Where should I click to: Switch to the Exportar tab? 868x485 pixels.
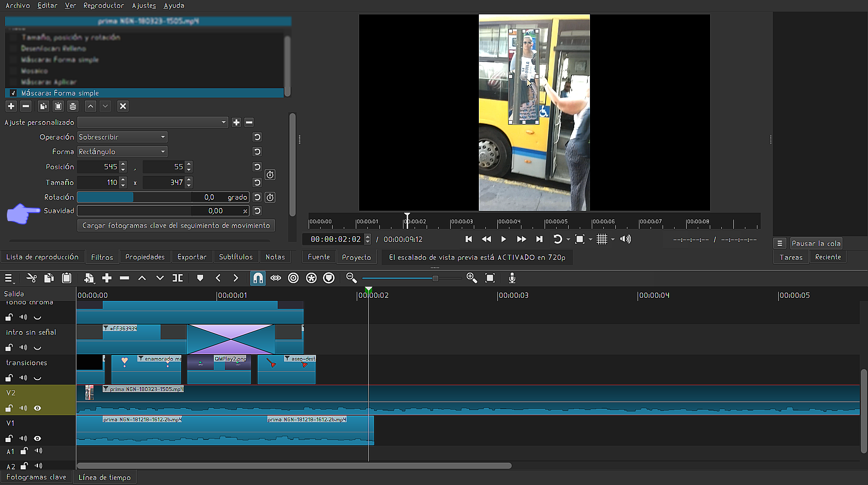point(192,257)
